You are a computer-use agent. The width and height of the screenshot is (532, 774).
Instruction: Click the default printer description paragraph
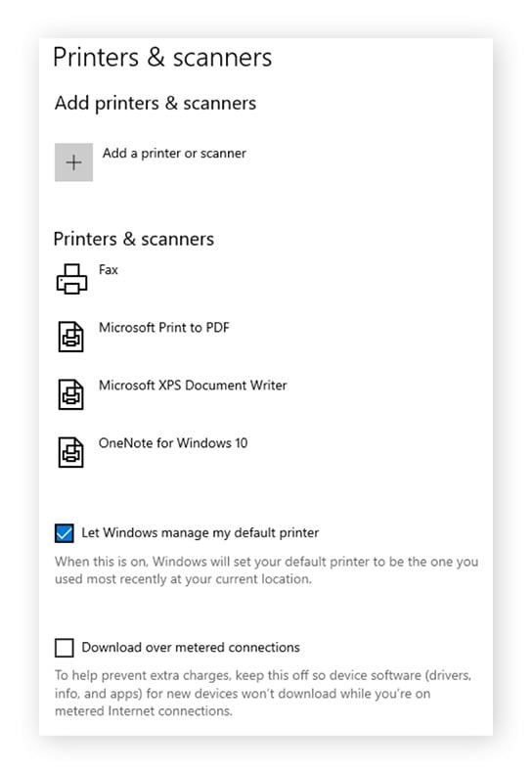coord(267,570)
